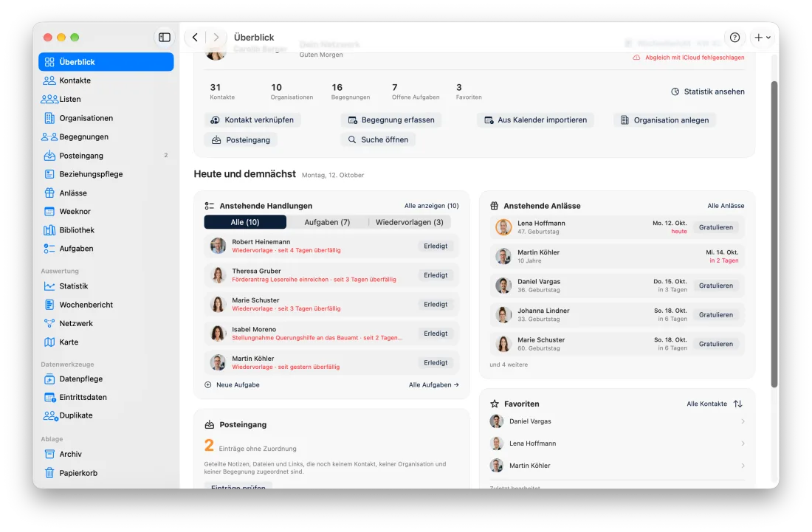812x532 pixels.
Task: Go to Organisationen in the sidebar
Action: 106,118
